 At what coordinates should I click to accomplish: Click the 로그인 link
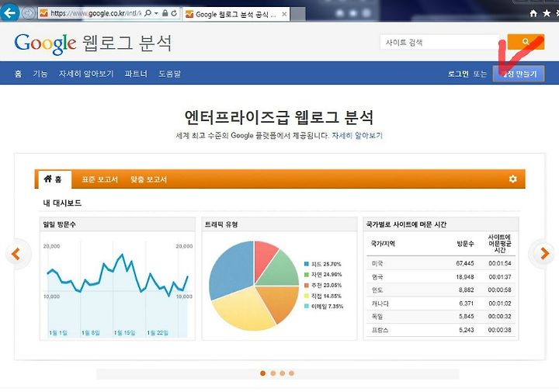point(458,74)
